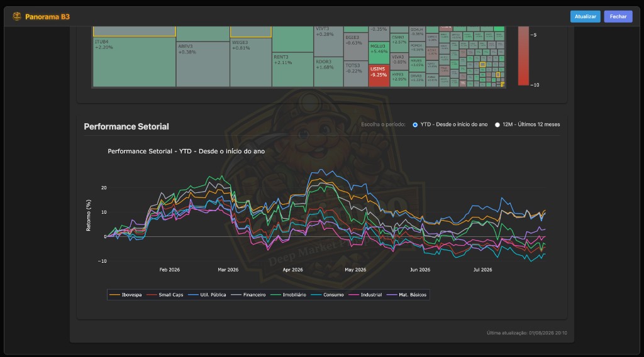Click the Feb 2026 axis label
Image resolution: width=644 pixels, height=357 pixels.
click(x=170, y=270)
